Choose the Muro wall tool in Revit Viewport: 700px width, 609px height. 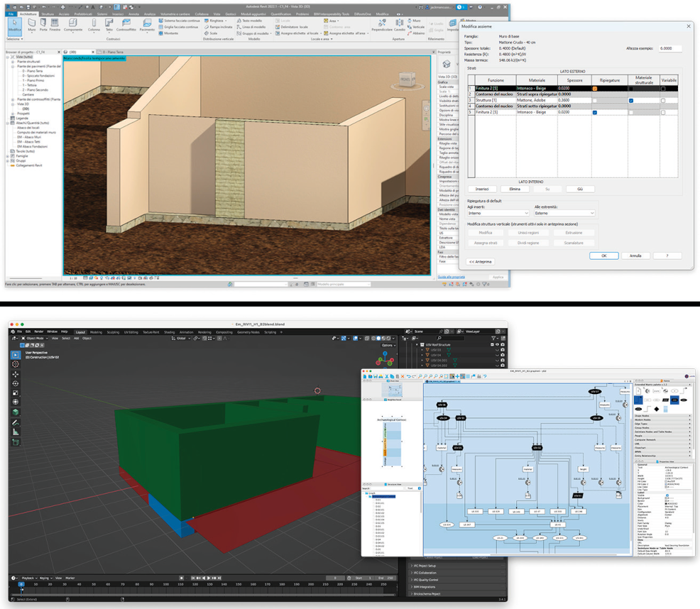pos(32,26)
